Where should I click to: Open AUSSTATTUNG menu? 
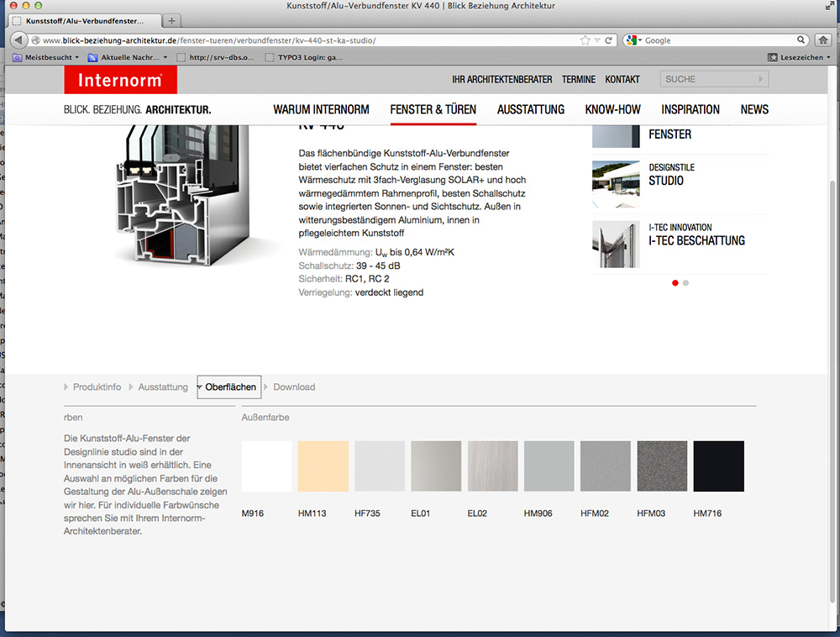point(530,109)
